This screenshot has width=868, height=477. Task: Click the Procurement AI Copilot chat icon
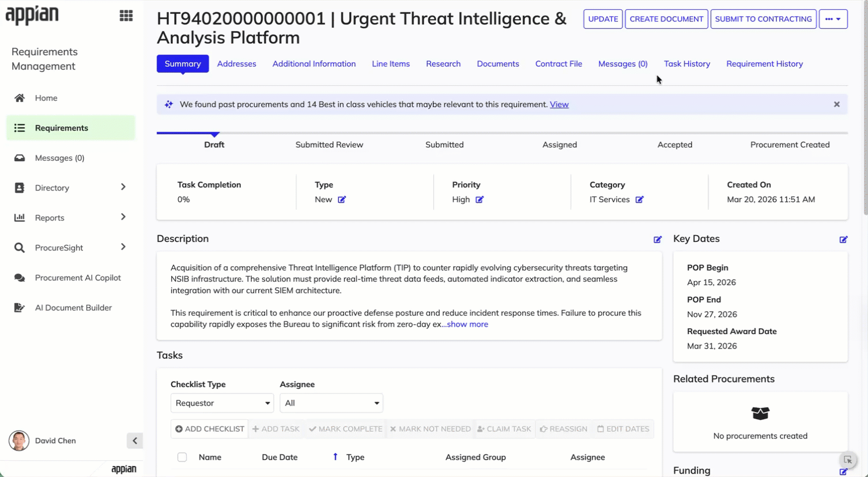pos(20,278)
